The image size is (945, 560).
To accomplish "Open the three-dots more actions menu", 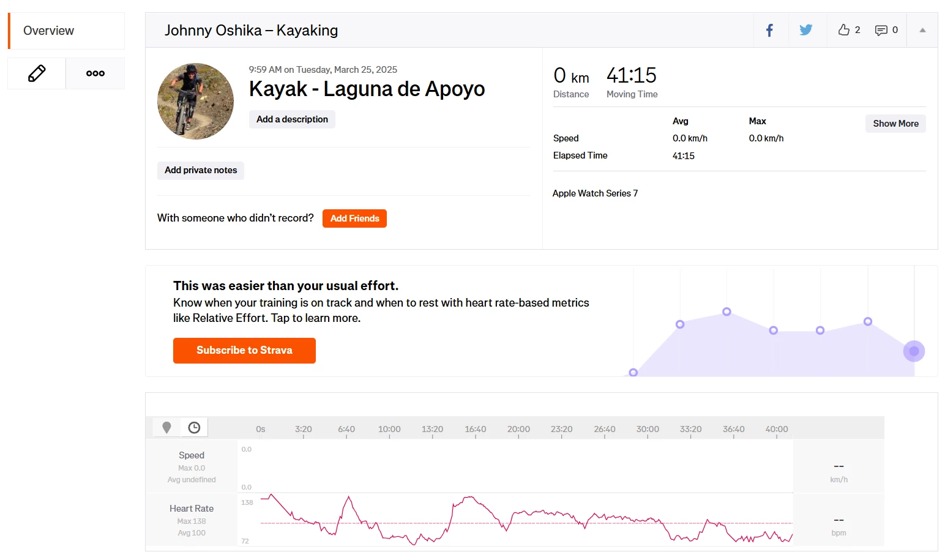I will (x=95, y=73).
